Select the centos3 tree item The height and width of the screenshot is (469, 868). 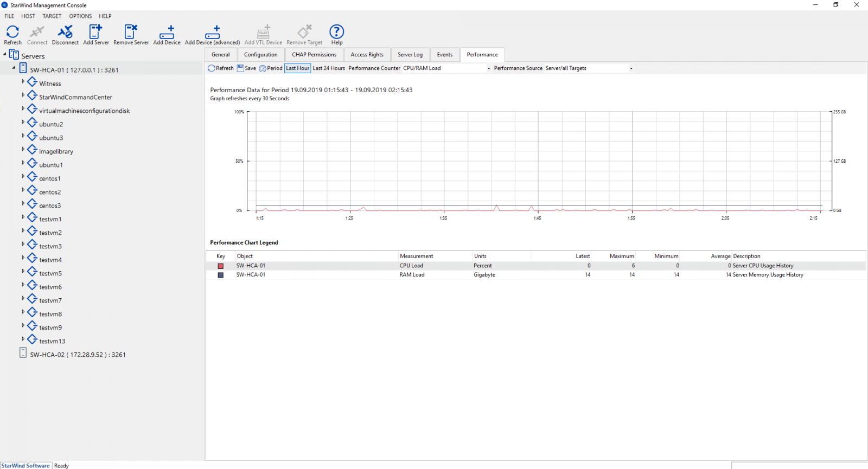pos(50,206)
